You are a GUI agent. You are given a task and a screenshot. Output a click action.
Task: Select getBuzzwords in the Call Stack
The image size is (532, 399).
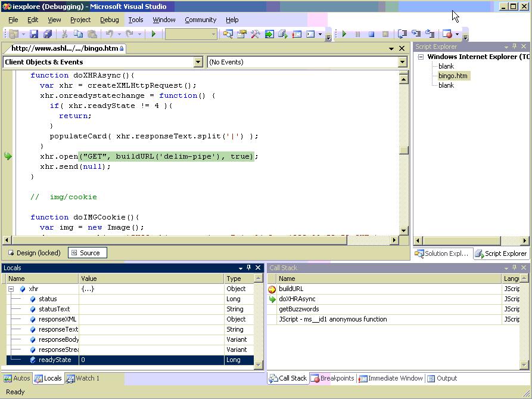299,310
